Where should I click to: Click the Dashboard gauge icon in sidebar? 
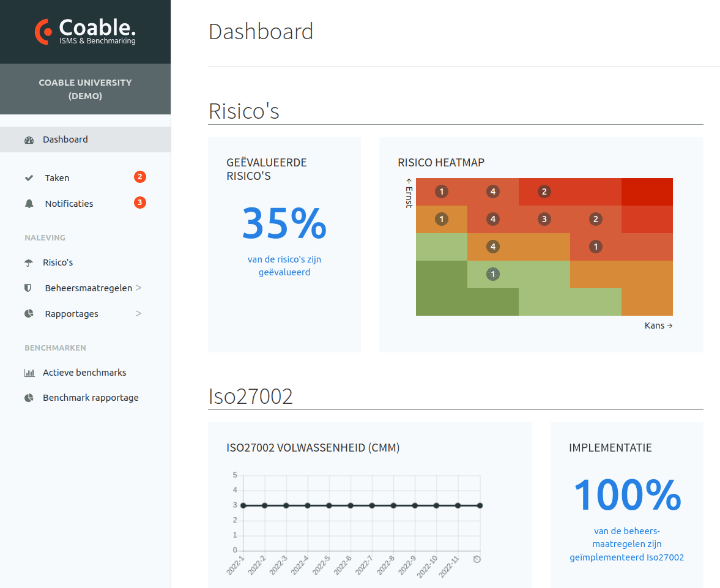tap(29, 140)
